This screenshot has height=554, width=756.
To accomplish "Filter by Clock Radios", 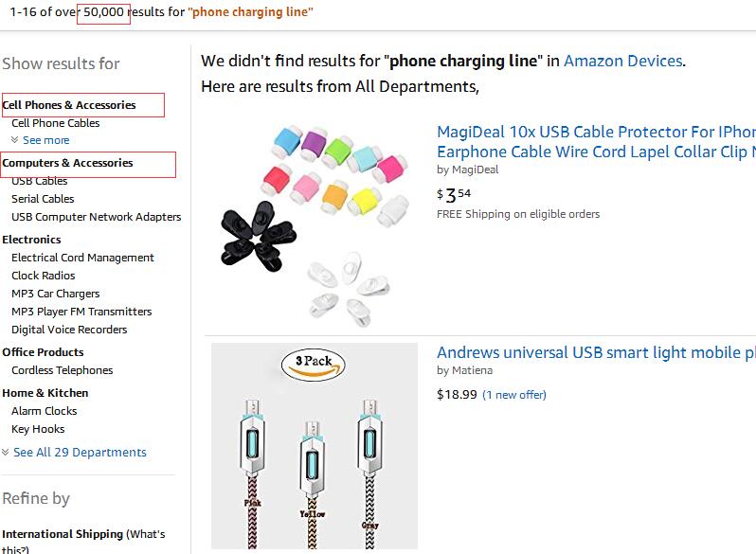I will click(44, 276).
